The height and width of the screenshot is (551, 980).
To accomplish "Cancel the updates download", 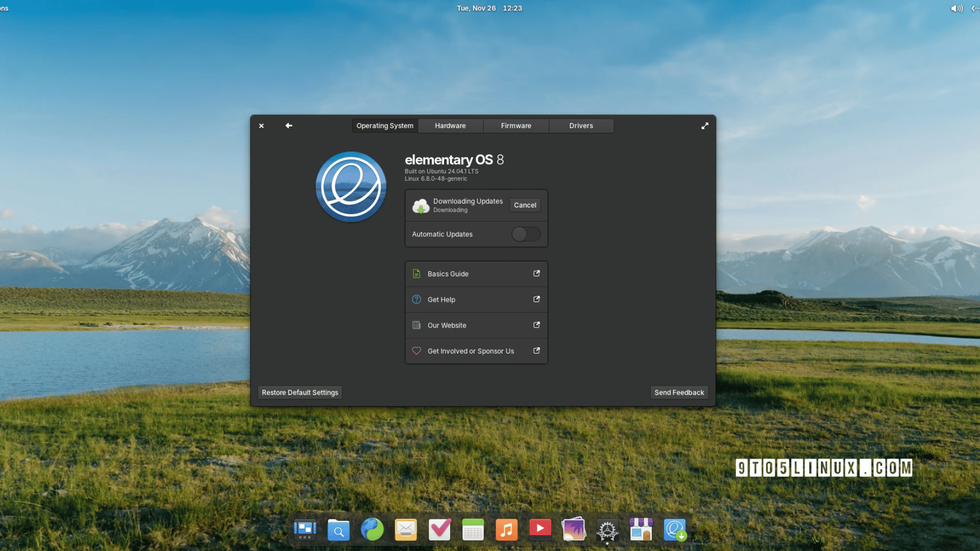I will coord(525,205).
